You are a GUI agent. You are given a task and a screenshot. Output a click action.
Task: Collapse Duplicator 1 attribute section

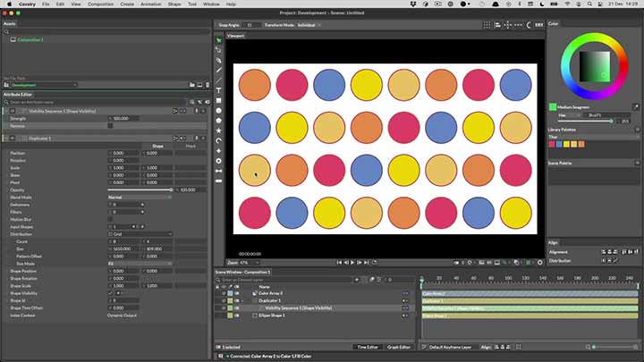click(x=5, y=139)
